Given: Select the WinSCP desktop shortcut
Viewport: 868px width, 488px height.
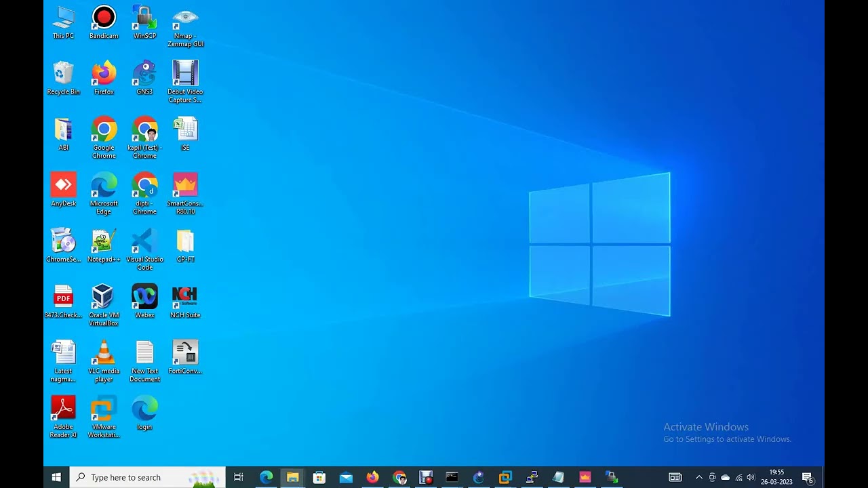Looking at the screenshot, I should tap(144, 22).
